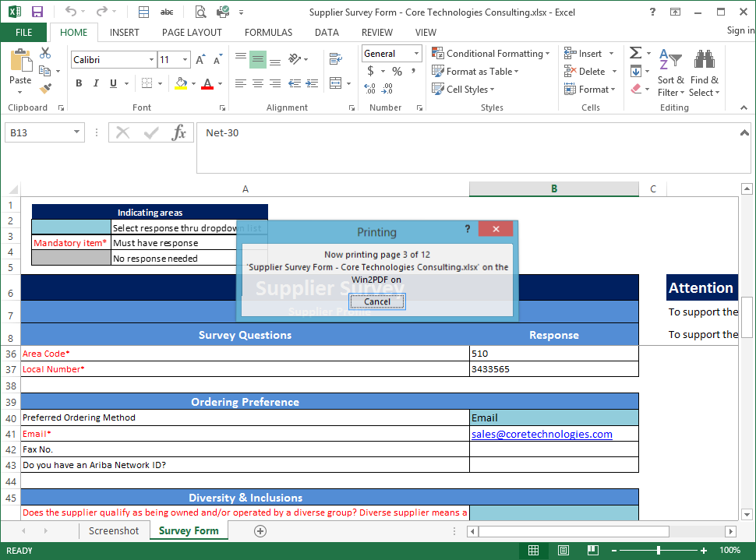Apply Accounting number format dollar sign

click(370, 72)
